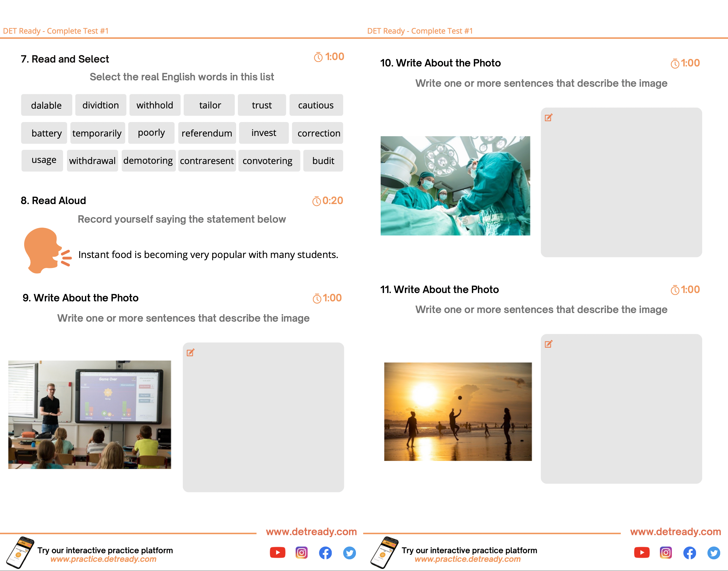Click the classroom teacher photo
728x571 pixels.
tap(89, 414)
